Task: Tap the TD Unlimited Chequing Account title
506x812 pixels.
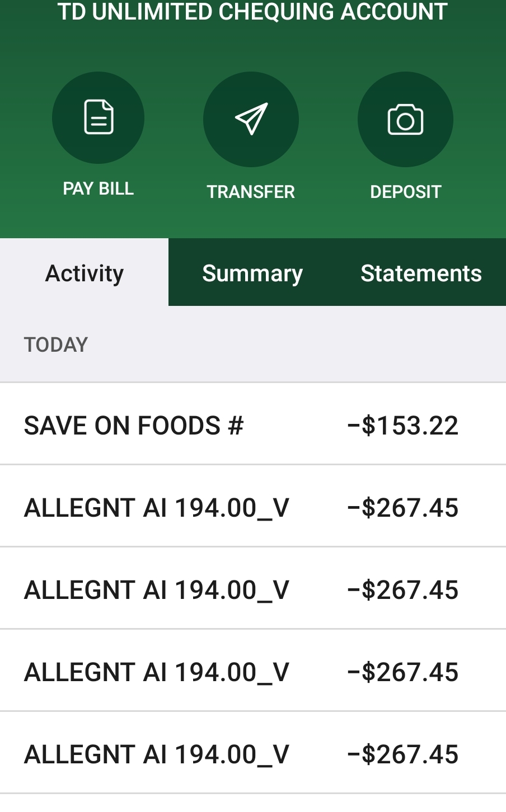Action: (x=252, y=12)
